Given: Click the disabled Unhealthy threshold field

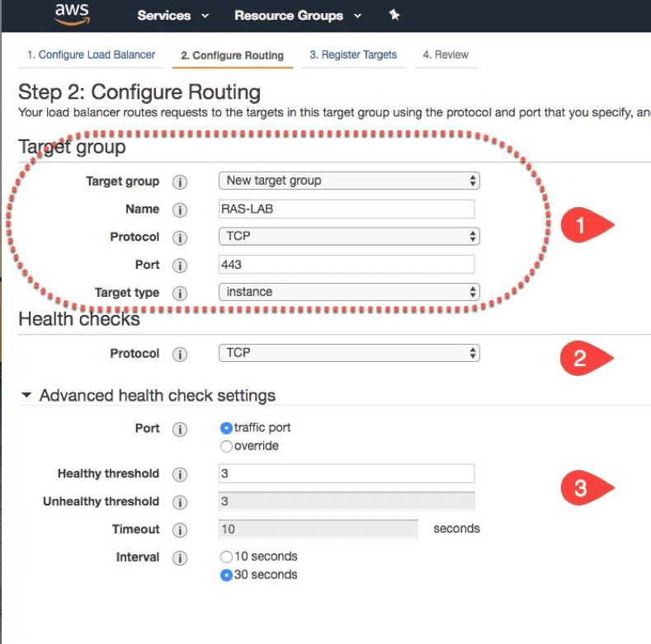Looking at the screenshot, I should [347, 501].
